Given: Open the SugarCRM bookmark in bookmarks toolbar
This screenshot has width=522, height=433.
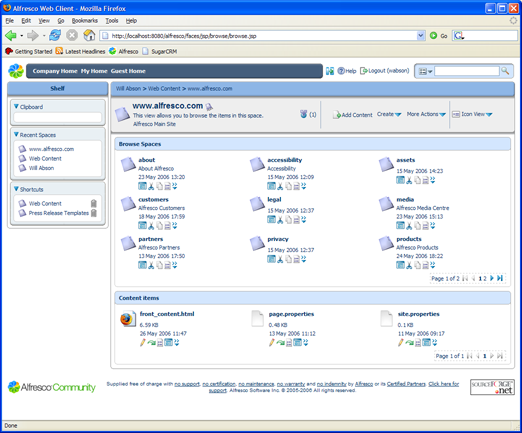Looking at the screenshot, I should [x=160, y=51].
